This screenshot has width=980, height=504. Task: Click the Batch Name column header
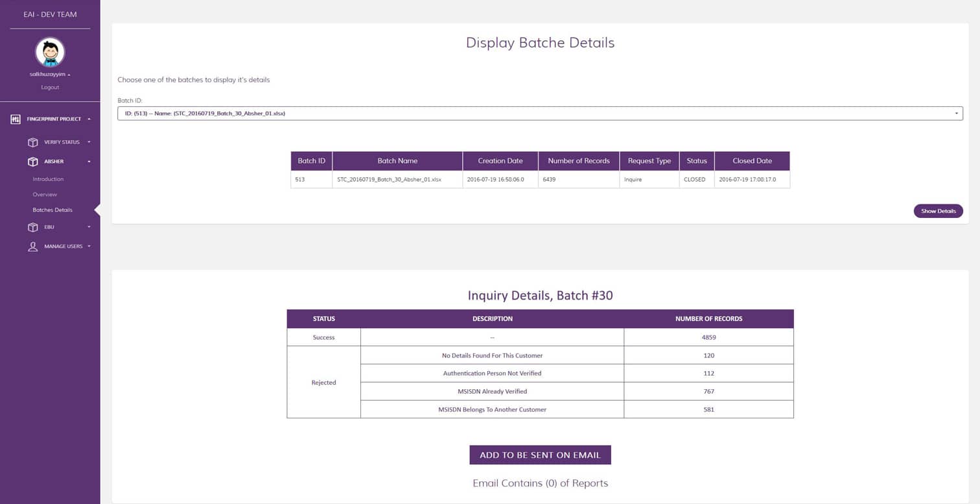point(397,161)
